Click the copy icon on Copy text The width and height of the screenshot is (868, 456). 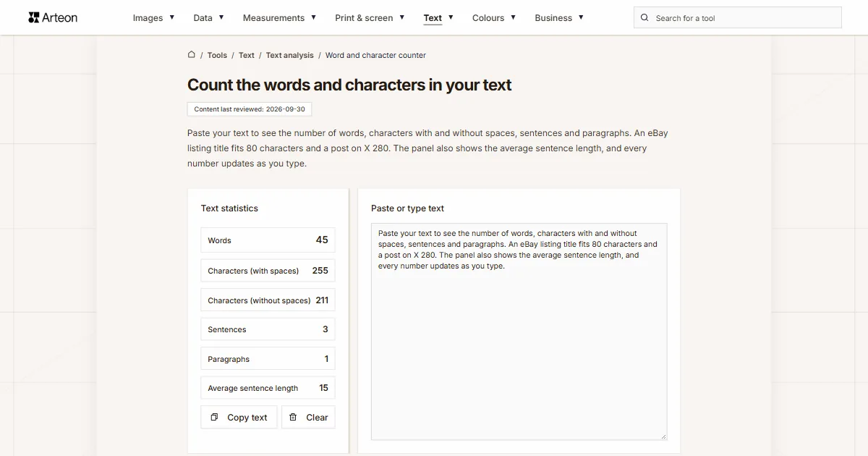[x=214, y=417]
